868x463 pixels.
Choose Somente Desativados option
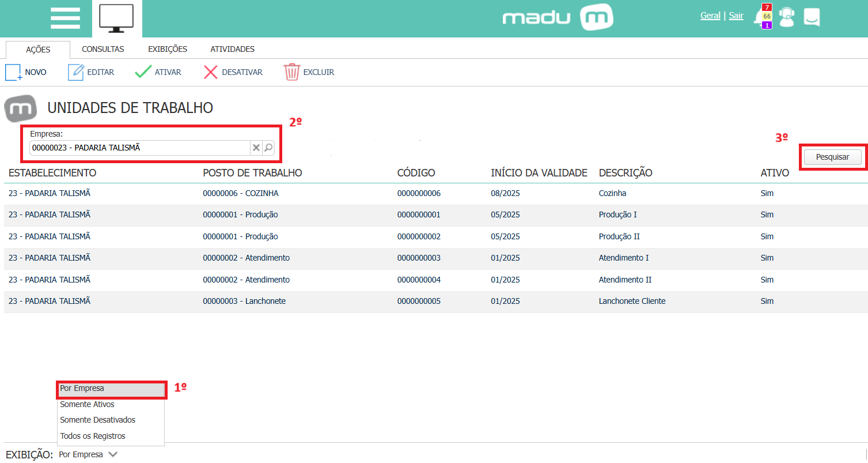[112, 420]
